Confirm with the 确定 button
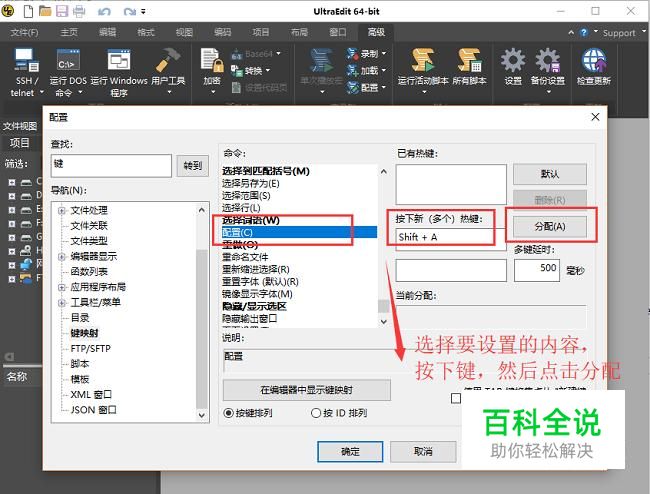Screen dimensions: 650x494 350,451
